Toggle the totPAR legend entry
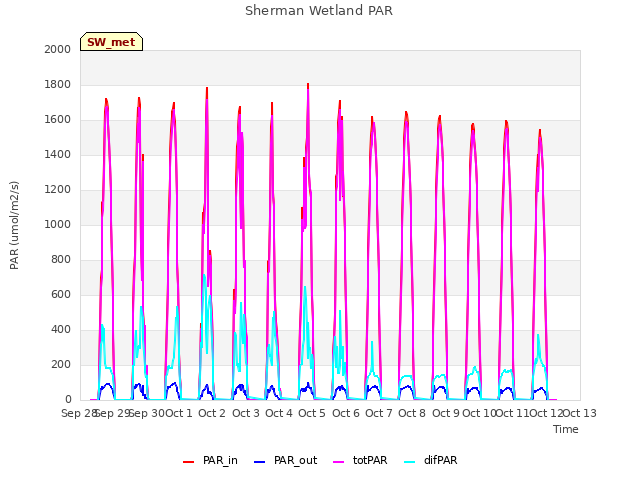The width and height of the screenshot is (640, 480). (x=360, y=460)
